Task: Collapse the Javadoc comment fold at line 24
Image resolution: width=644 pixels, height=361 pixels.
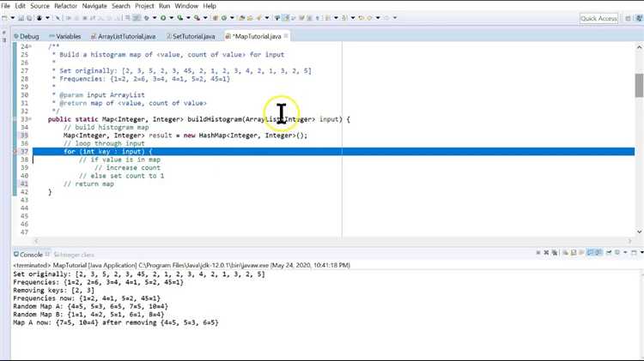Action: [30, 46]
